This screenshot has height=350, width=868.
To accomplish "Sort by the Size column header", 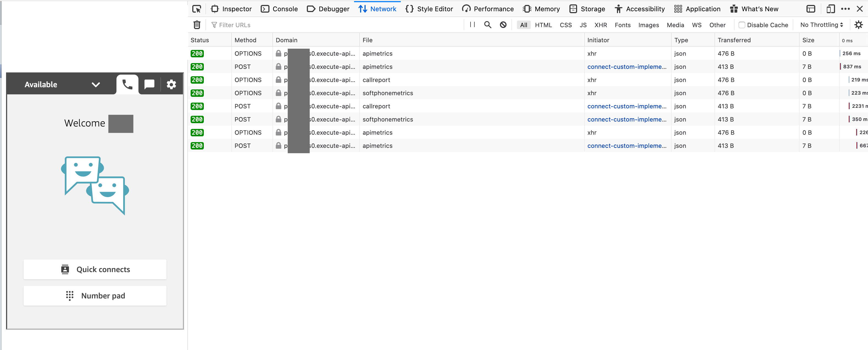I will point(819,40).
